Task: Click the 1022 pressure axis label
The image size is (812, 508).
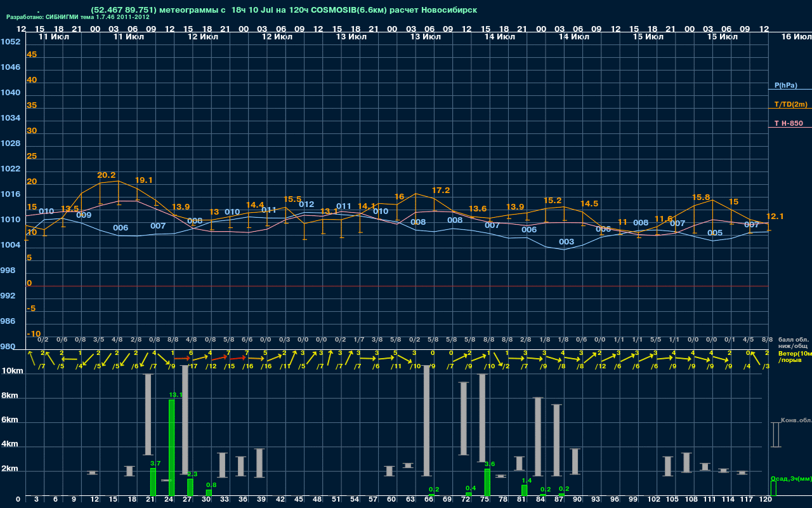Action: pos(10,169)
